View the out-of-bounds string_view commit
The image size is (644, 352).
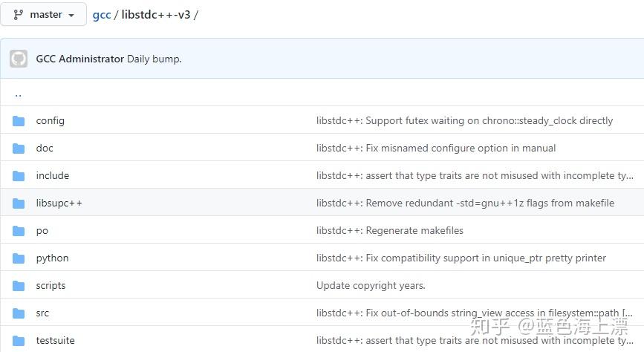[475, 313]
